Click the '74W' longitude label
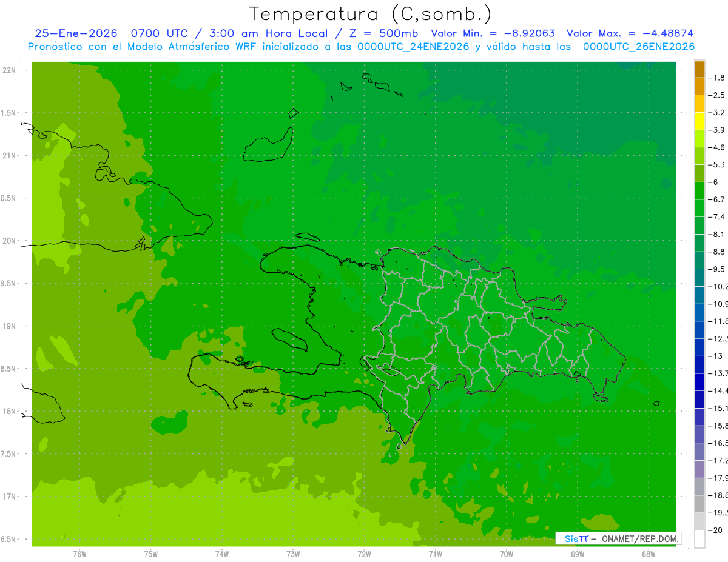This screenshot has width=728, height=562. point(222,554)
